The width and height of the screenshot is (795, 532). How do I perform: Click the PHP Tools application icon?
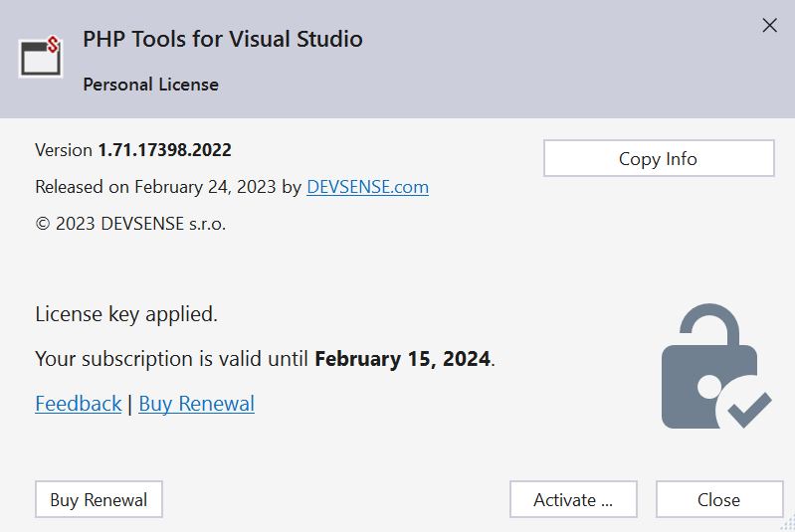point(42,58)
